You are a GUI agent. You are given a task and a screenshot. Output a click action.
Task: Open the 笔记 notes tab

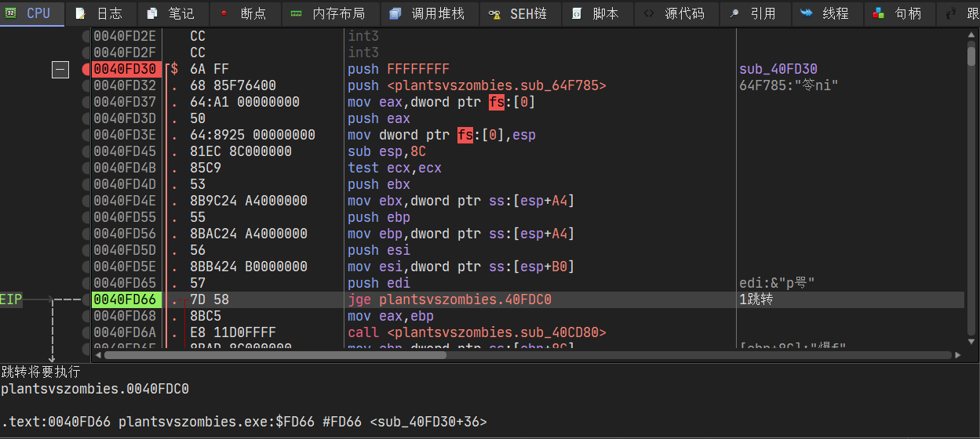point(173,13)
